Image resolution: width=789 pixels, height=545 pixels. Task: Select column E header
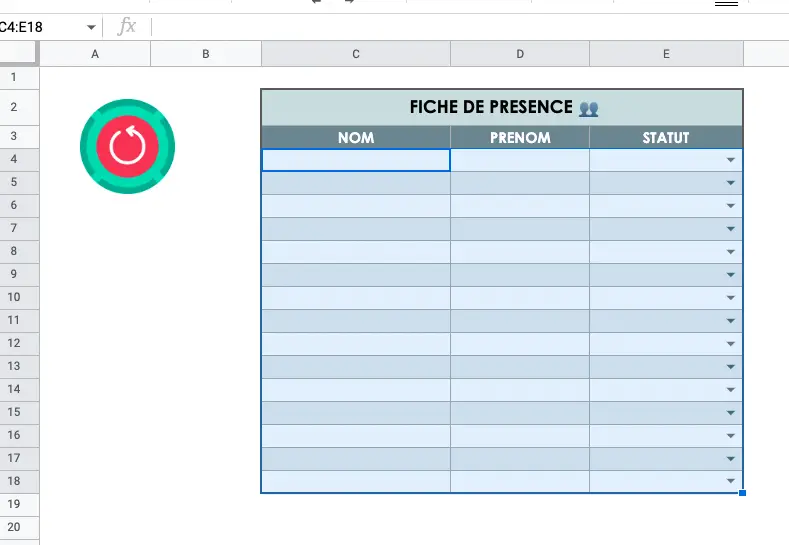coord(666,54)
